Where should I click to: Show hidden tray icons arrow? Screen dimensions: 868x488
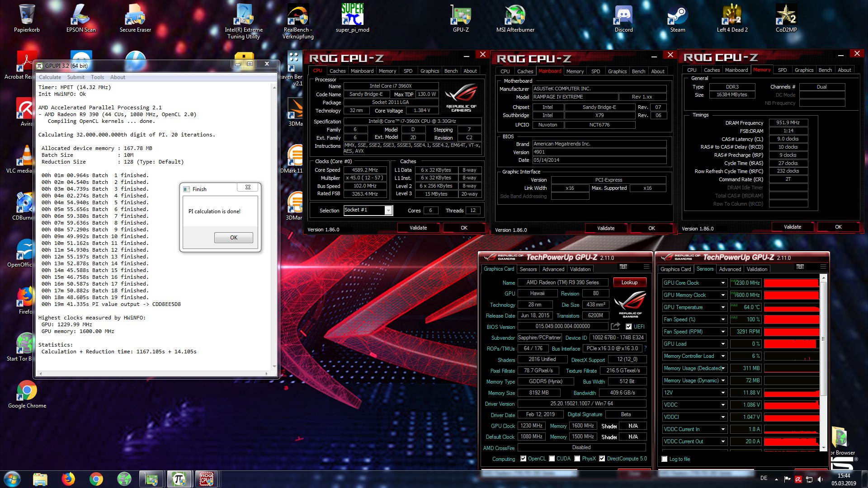click(x=776, y=479)
